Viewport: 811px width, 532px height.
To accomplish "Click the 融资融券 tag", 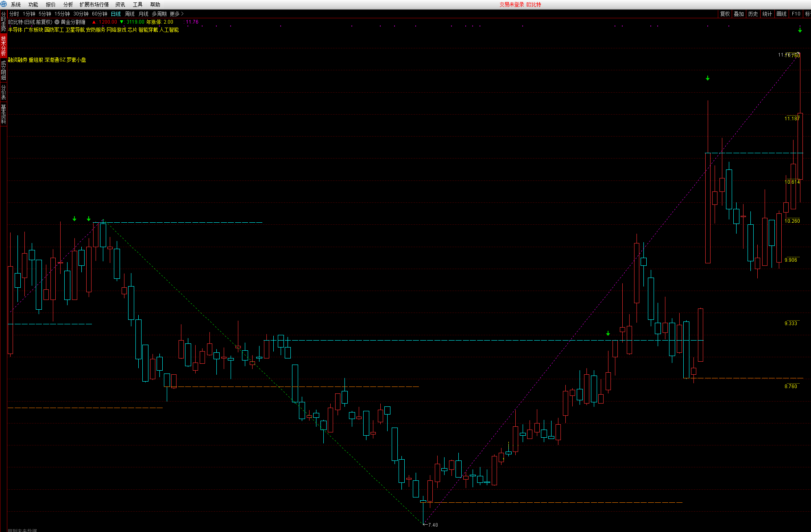I will click(17, 60).
